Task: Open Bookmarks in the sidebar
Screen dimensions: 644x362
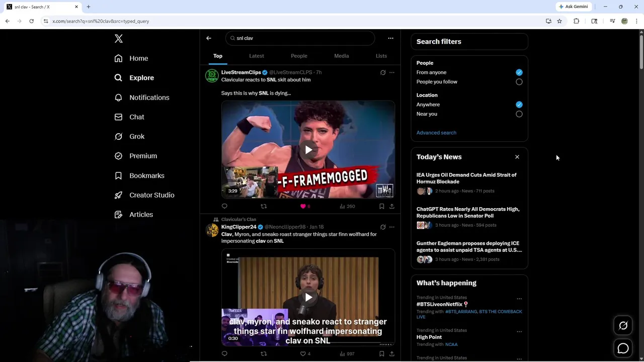Action: 139,175
